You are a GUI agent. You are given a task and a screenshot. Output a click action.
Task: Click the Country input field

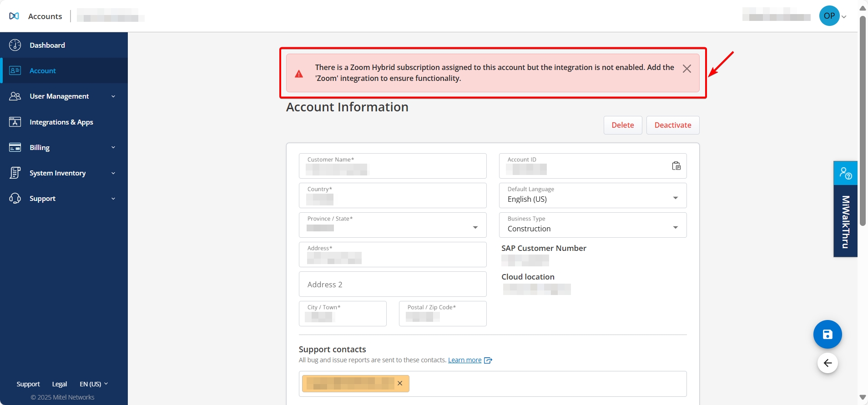tap(393, 195)
